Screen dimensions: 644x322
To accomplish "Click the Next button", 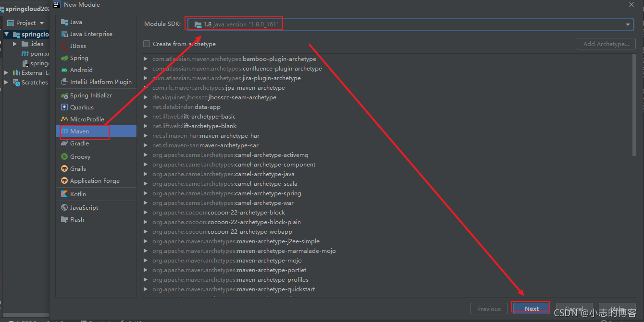I will click(x=532, y=309).
